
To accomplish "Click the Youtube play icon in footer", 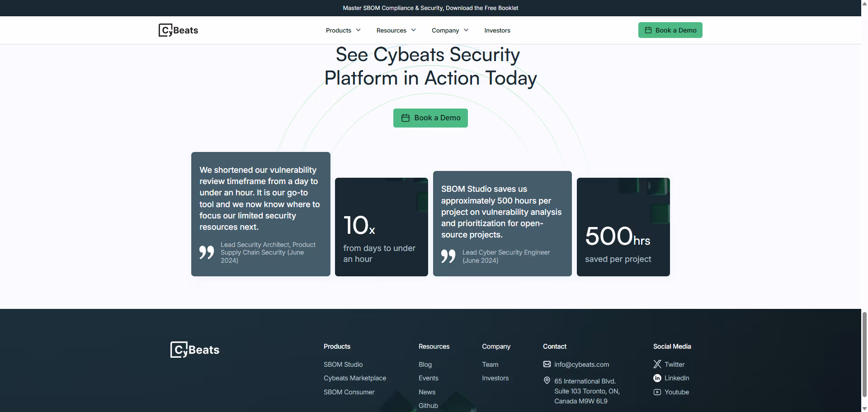I will tap(657, 392).
